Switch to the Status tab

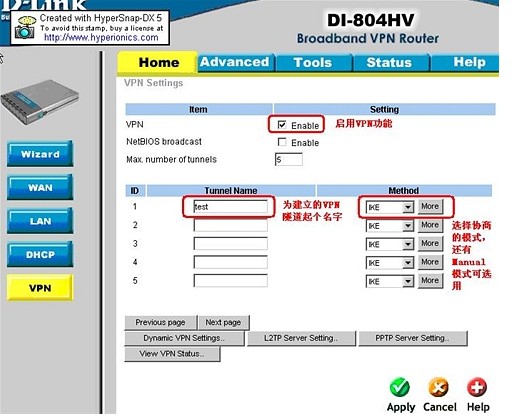(390, 62)
